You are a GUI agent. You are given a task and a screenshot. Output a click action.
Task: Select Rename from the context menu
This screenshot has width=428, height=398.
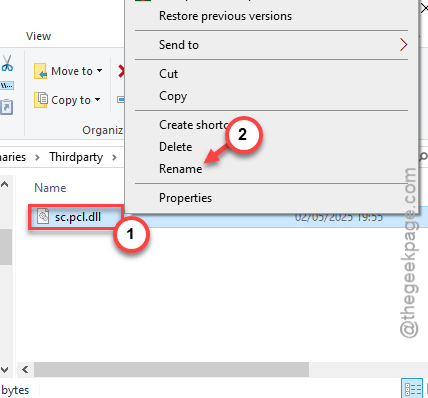pos(180,169)
